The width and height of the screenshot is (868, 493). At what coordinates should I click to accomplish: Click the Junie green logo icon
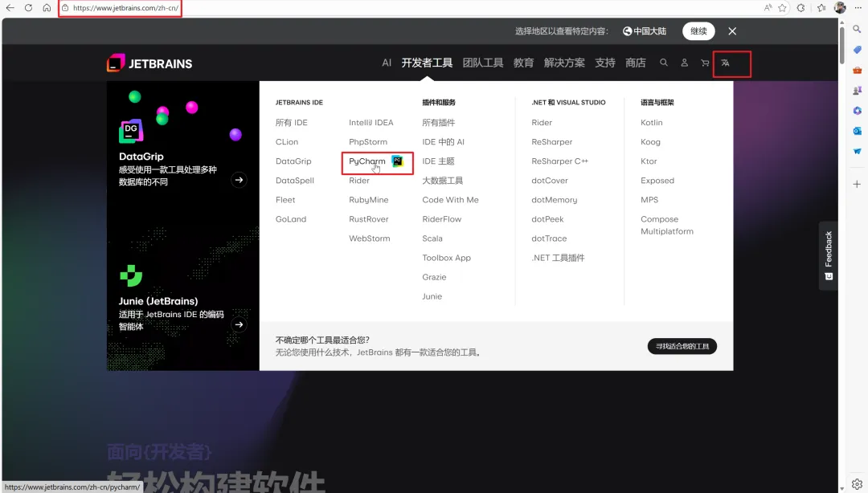(131, 275)
